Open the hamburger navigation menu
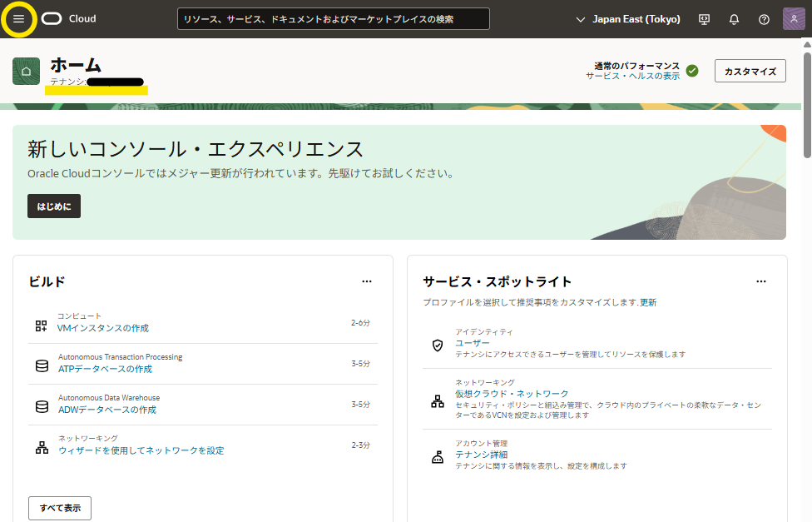 (x=18, y=19)
